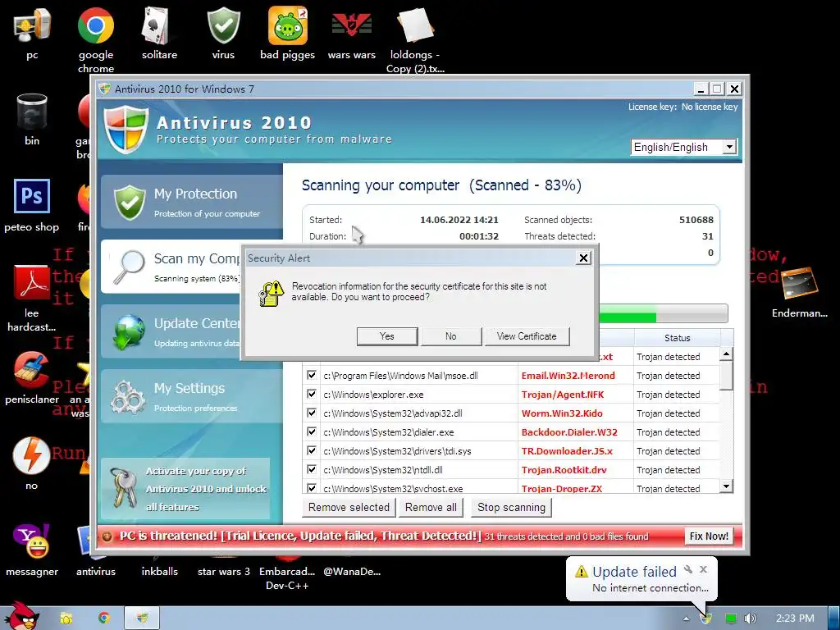Click the threat list scrollbar thumb
Image resolution: width=840 pixels, height=630 pixels.
(726, 375)
